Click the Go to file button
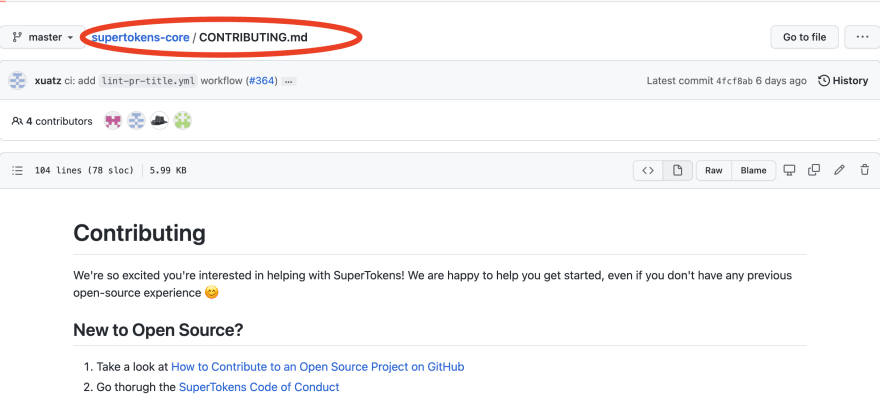 [x=804, y=37]
